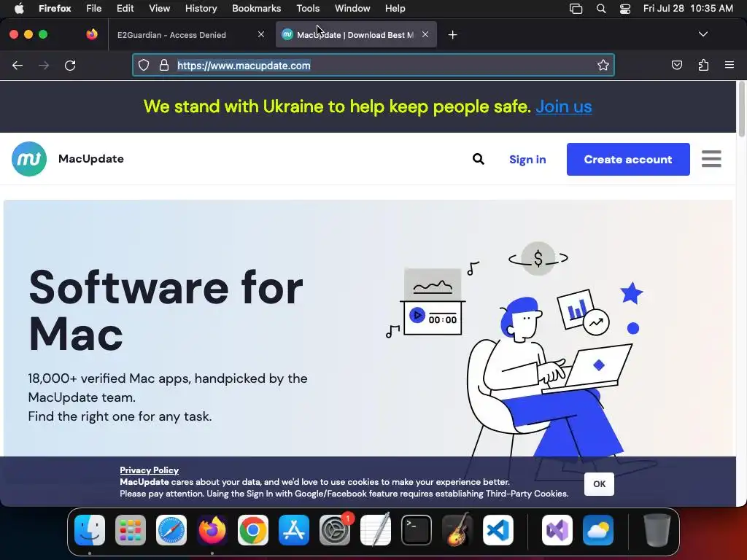Open Visual Studio Code from the dock
The width and height of the screenshot is (747, 560).
tap(498, 530)
